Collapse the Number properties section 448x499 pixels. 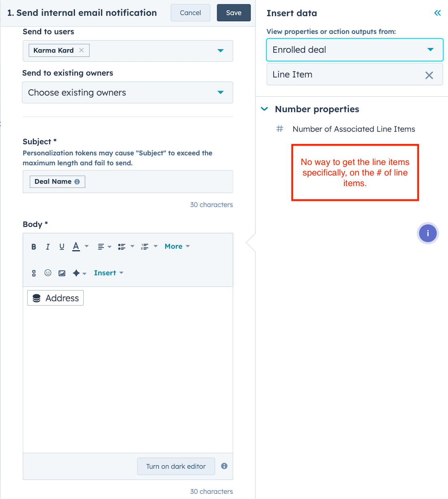coord(264,109)
